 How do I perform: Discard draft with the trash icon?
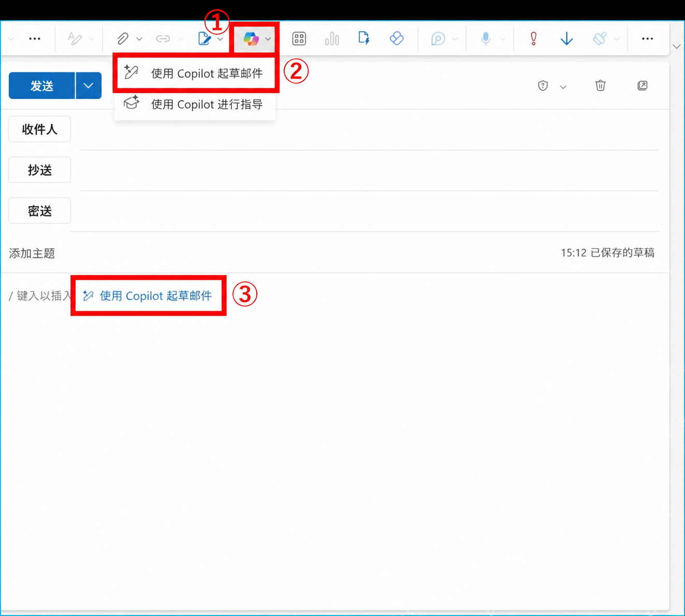point(601,85)
